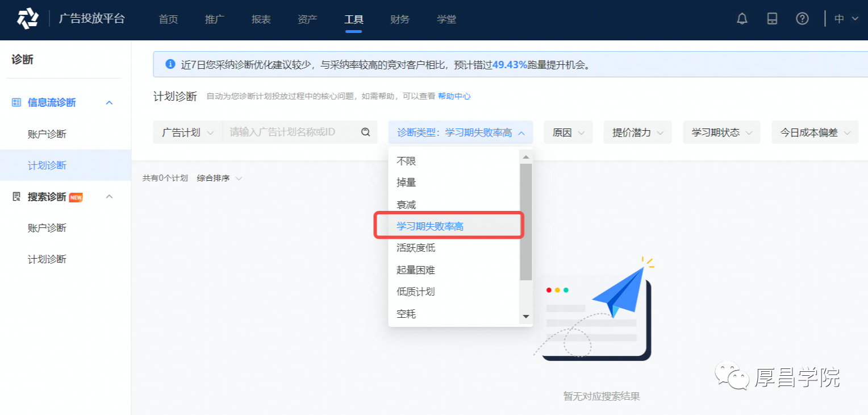The height and width of the screenshot is (415, 868).
Task: Click the 搜索诊断 document icon
Action: [16, 197]
